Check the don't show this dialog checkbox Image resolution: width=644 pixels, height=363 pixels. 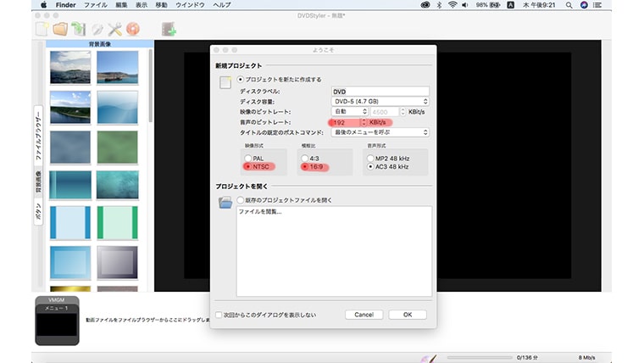point(219,315)
